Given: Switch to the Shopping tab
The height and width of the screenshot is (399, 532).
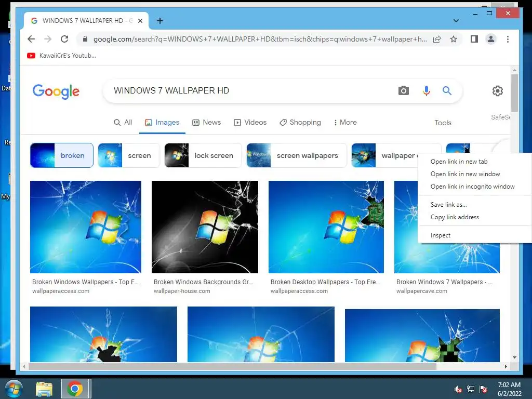Looking at the screenshot, I should (300, 123).
